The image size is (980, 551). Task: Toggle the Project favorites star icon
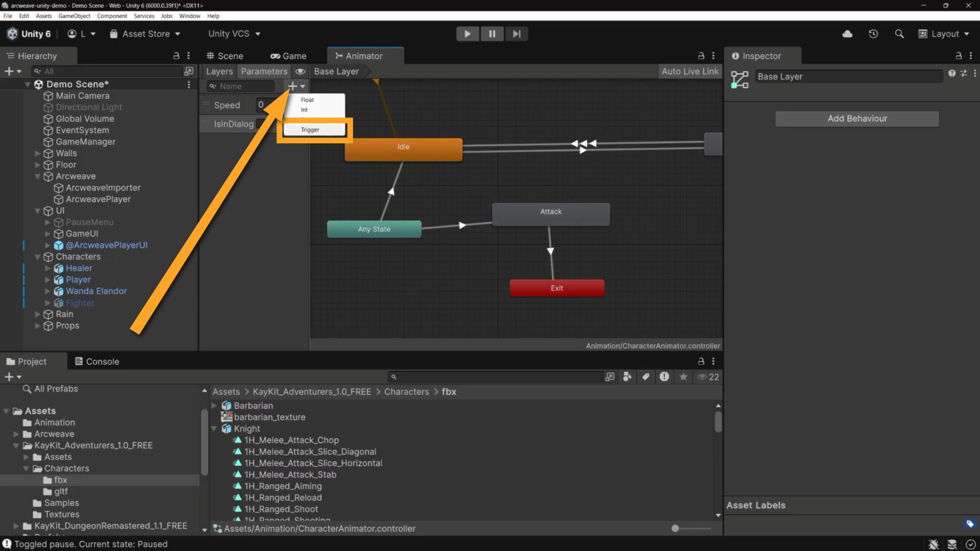point(683,377)
